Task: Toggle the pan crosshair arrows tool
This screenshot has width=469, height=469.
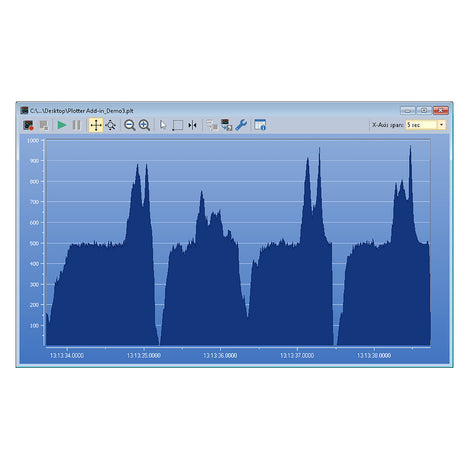Action: click(96, 125)
